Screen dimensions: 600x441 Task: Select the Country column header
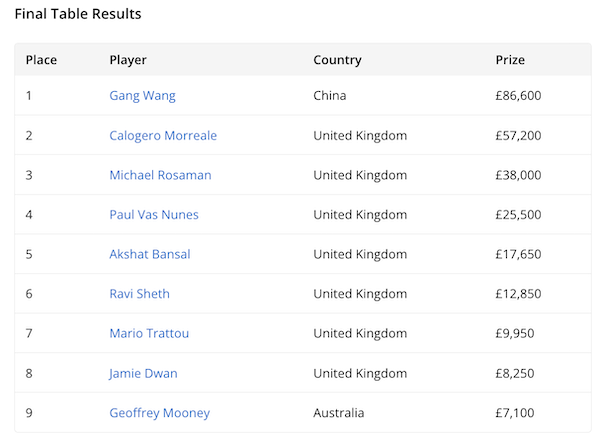click(x=337, y=60)
